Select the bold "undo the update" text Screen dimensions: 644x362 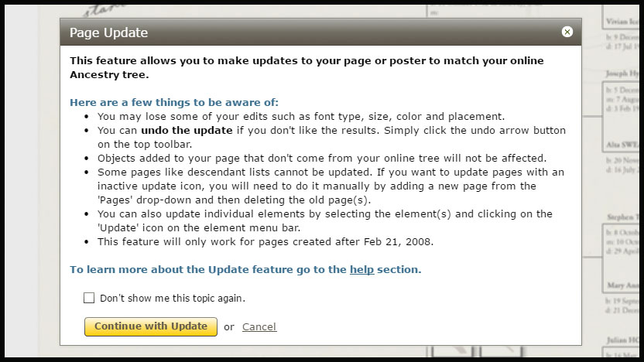(187, 131)
